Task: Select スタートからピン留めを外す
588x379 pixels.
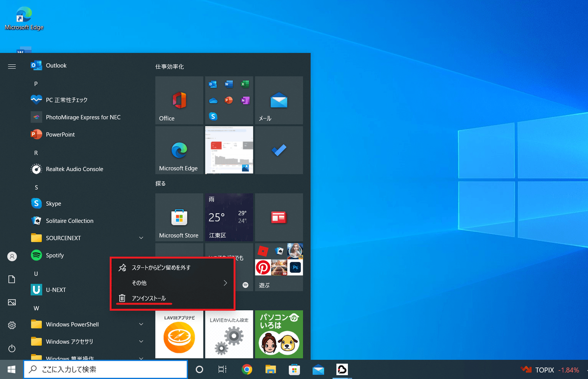Action: coord(173,268)
